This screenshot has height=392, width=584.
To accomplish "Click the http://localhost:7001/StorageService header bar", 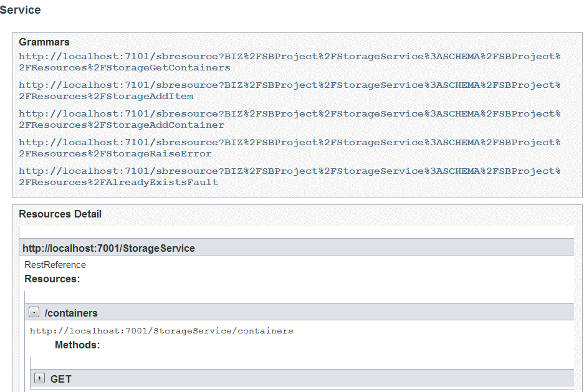I will 297,247.
